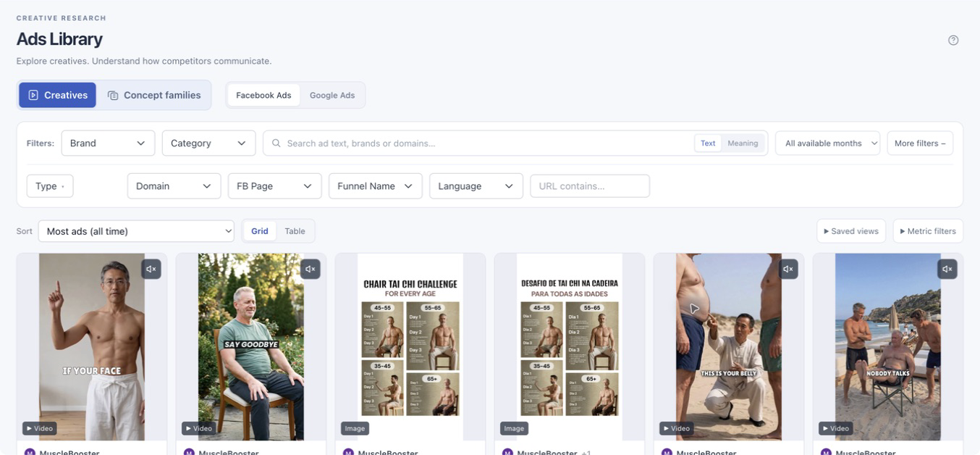Open the Domain filter dropdown
The image size is (980, 455).
[174, 186]
